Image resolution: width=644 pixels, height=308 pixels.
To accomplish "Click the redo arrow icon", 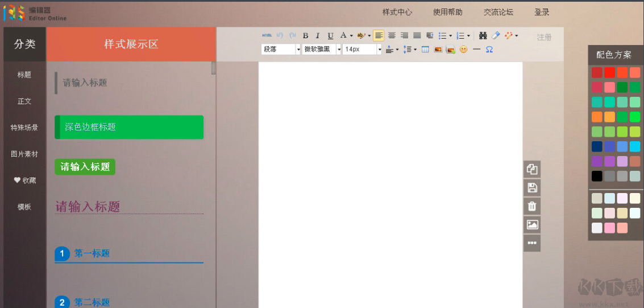I will [x=292, y=36].
